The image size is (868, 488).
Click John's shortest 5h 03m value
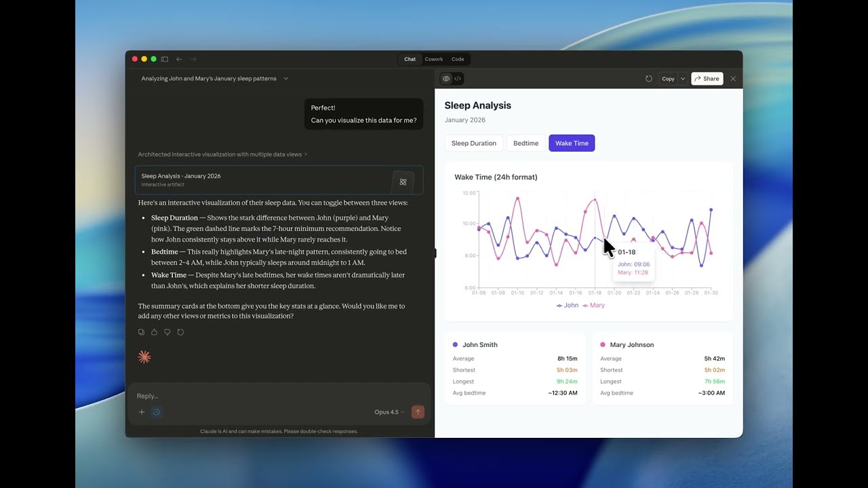click(x=567, y=370)
